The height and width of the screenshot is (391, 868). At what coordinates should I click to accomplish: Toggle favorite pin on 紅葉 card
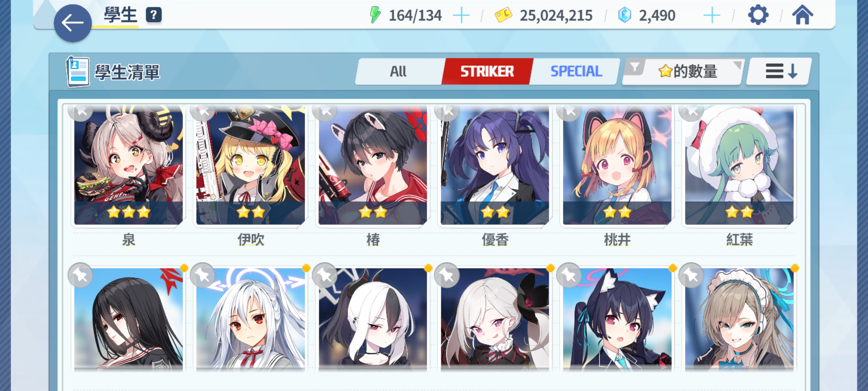pyautogui.click(x=691, y=111)
